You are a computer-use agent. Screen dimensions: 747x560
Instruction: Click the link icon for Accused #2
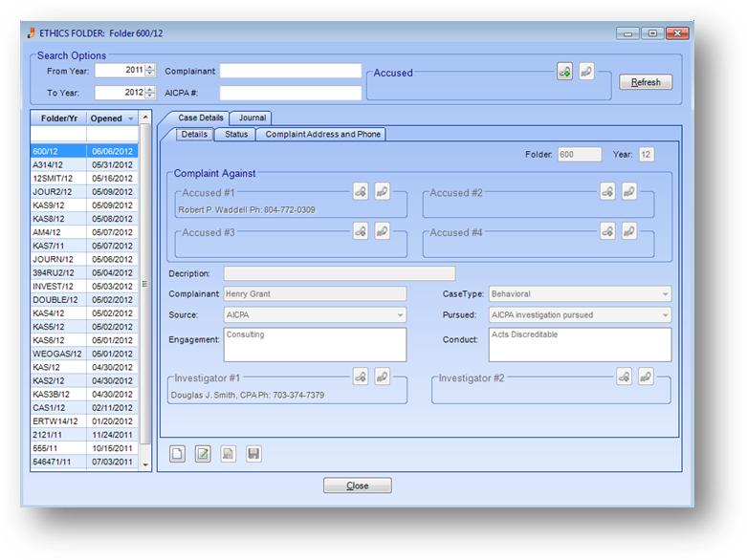(607, 192)
